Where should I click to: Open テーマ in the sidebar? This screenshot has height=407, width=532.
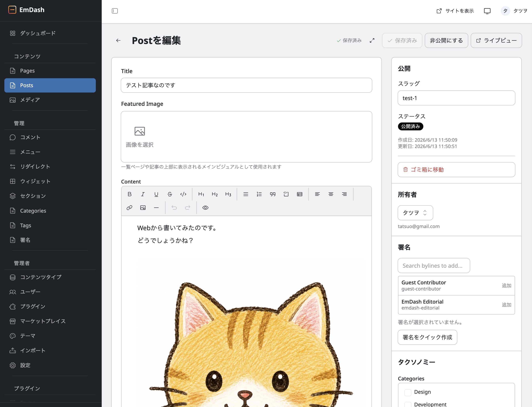[x=50, y=336]
